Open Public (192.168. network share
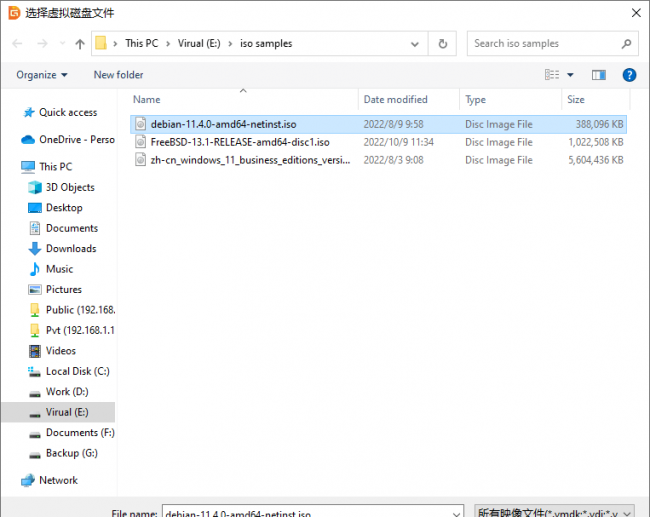The image size is (650, 517). coord(80,310)
